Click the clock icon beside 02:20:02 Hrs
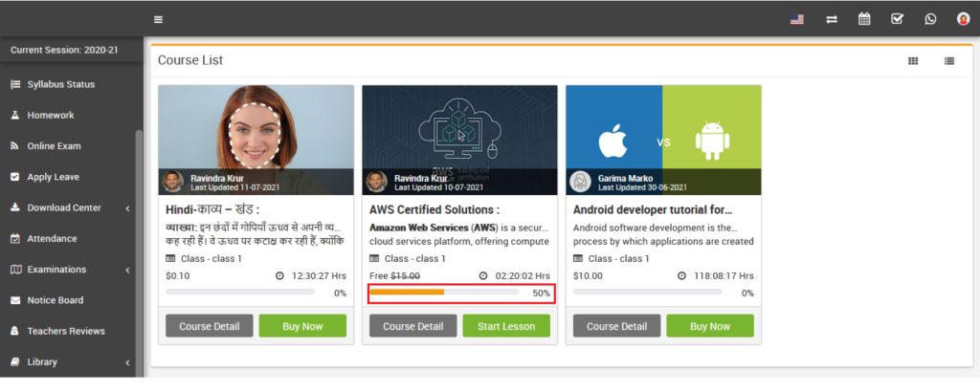This screenshot has height=392, width=980. click(482, 276)
